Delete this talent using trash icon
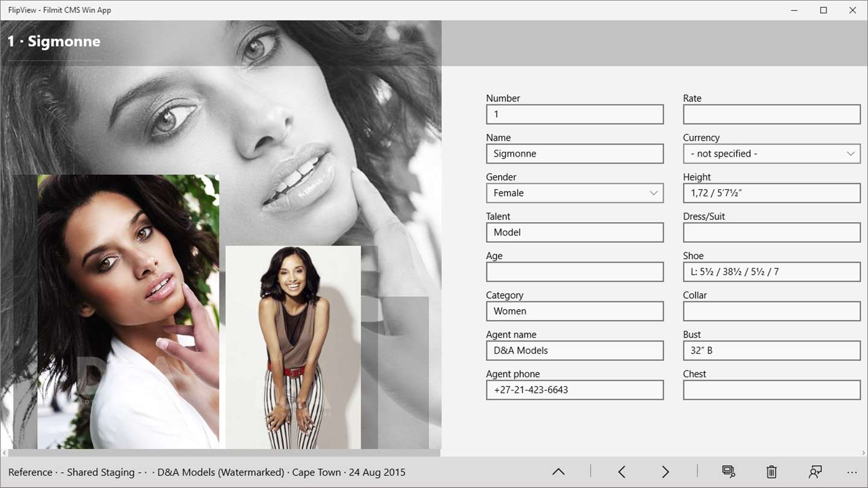Viewport: 868px width, 488px height. pyautogui.click(x=772, y=472)
